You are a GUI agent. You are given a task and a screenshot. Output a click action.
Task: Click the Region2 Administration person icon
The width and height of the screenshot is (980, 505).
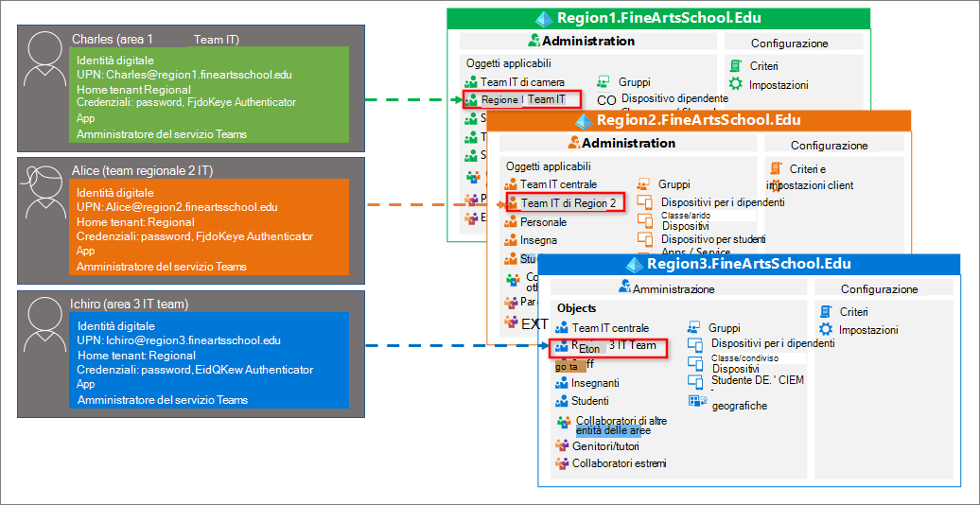pyautogui.click(x=574, y=143)
